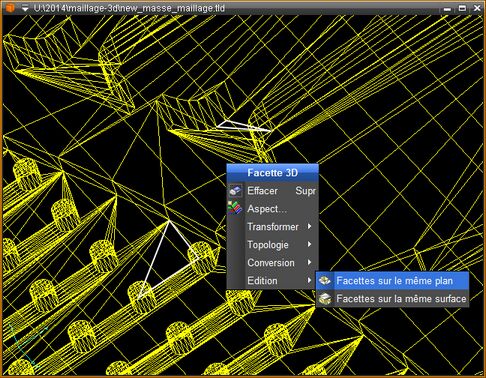Click the orange application icon in title bar

(x=10, y=8)
